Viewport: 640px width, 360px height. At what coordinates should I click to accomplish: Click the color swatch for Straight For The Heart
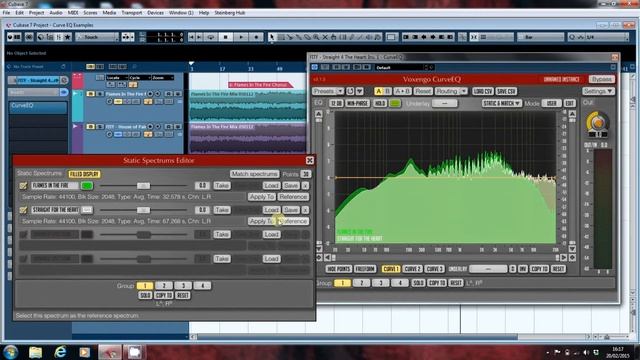[87, 210]
